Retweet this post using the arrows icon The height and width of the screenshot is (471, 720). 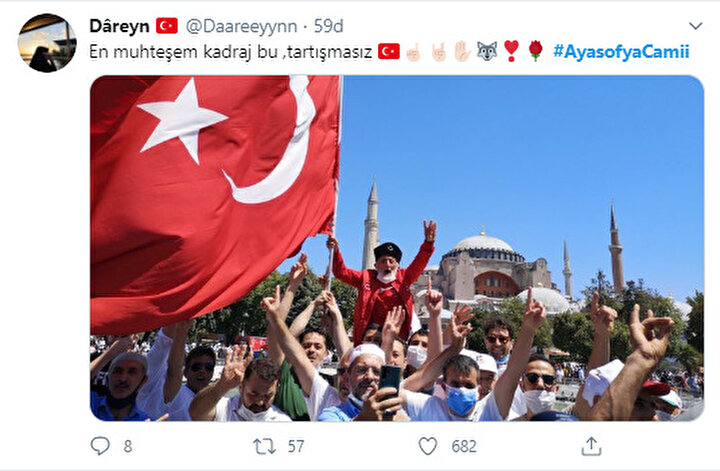264,446
